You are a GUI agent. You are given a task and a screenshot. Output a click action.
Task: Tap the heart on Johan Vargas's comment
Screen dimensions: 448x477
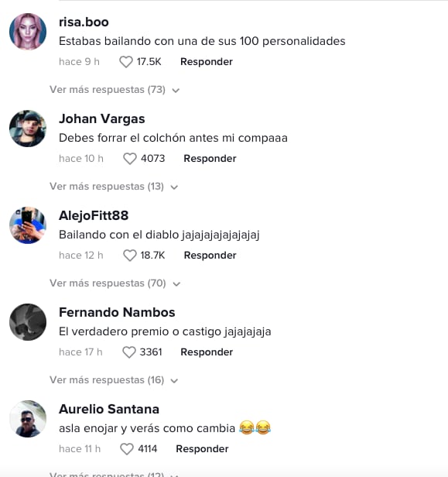130,159
